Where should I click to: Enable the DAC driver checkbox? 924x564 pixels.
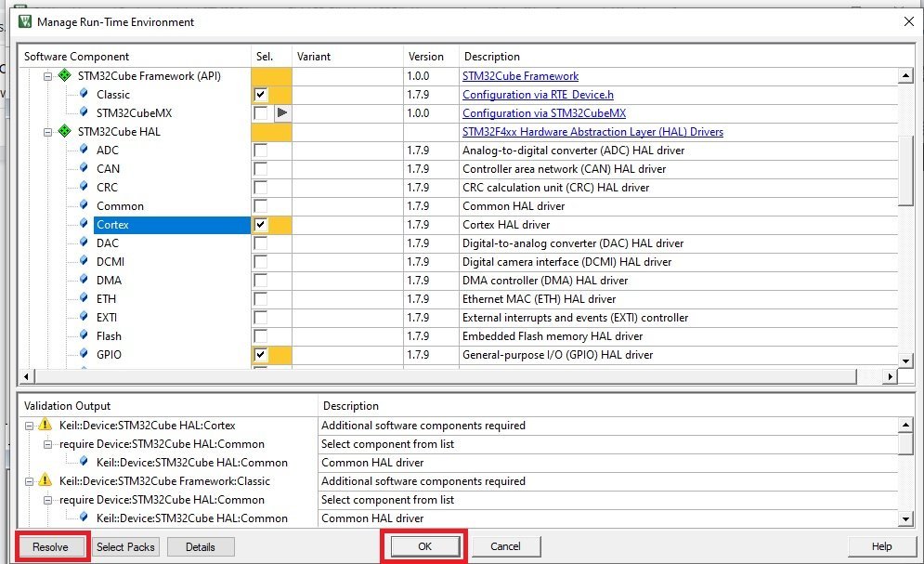click(260, 243)
